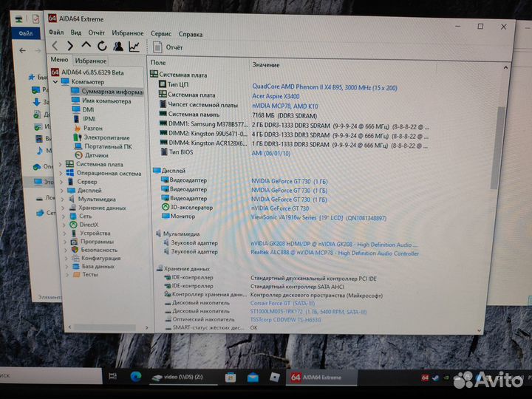Expand the Сервер tree node
Image resolution: width=532 pixels, height=399 pixels.
62,182
